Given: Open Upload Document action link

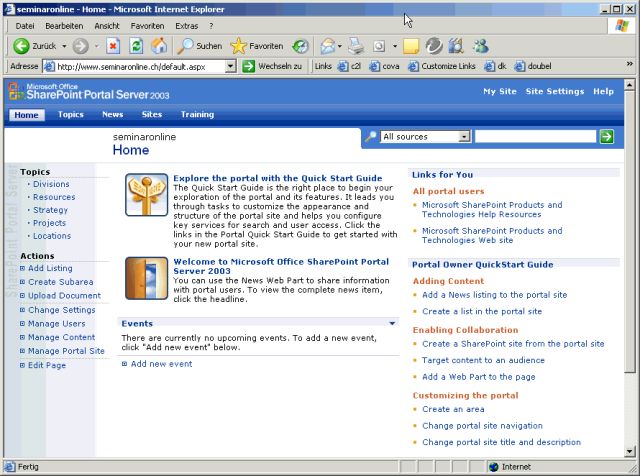Looking at the screenshot, I should click(x=64, y=296).
